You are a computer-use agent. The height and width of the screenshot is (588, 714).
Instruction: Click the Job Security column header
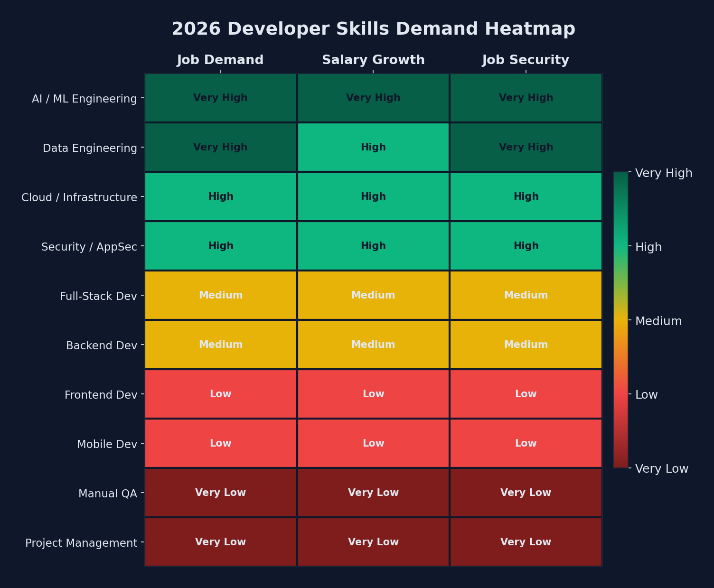pyautogui.click(x=526, y=60)
